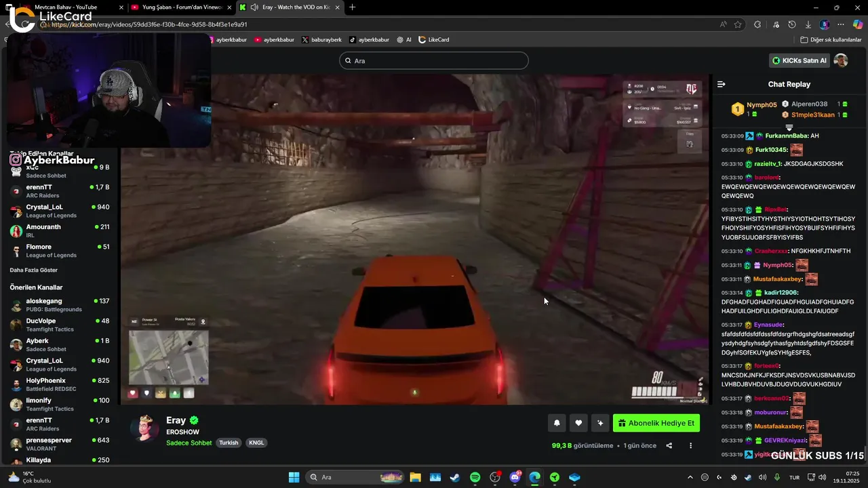Click username kadir12906 in chat
The image size is (868, 488).
click(x=781, y=293)
